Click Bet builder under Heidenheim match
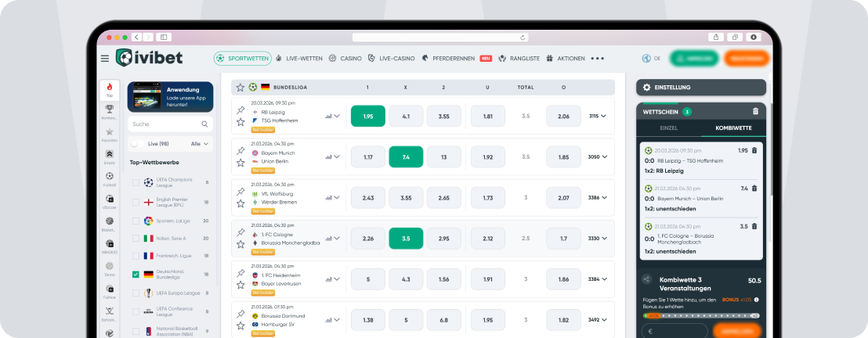This screenshot has height=338, width=868. click(263, 293)
